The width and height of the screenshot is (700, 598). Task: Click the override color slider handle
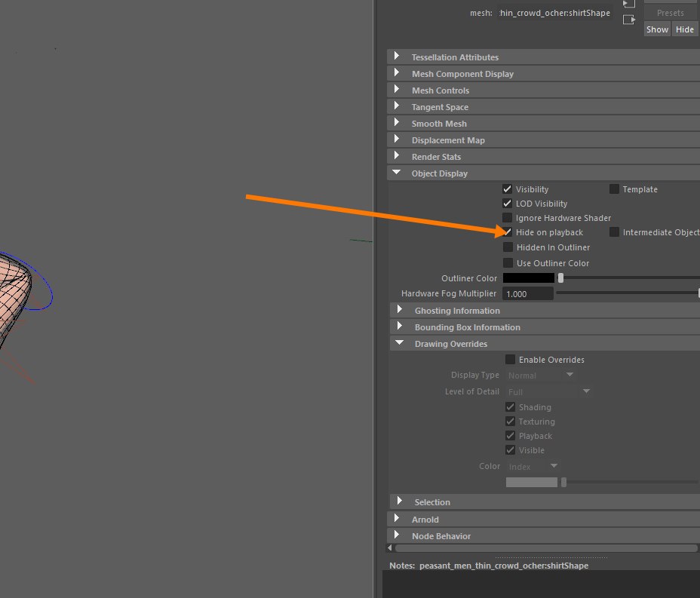pos(563,482)
